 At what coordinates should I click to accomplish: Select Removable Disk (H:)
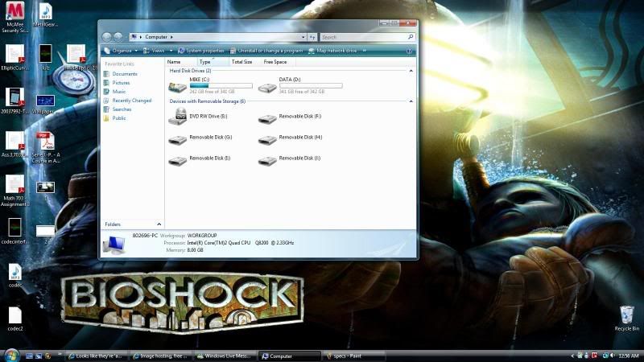coord(291,139)
